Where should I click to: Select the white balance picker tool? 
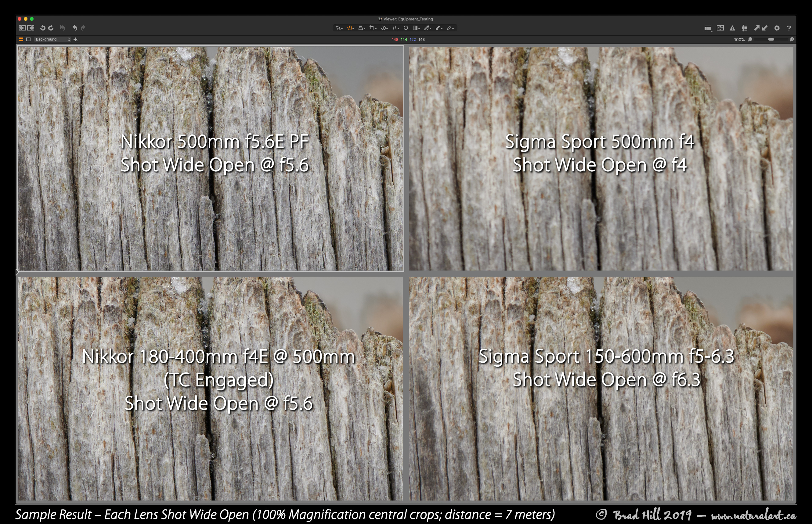click(438, 28)
